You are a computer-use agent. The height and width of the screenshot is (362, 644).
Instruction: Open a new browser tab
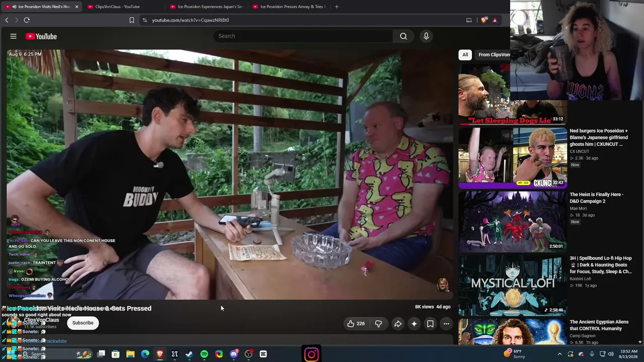coord(337,7)
